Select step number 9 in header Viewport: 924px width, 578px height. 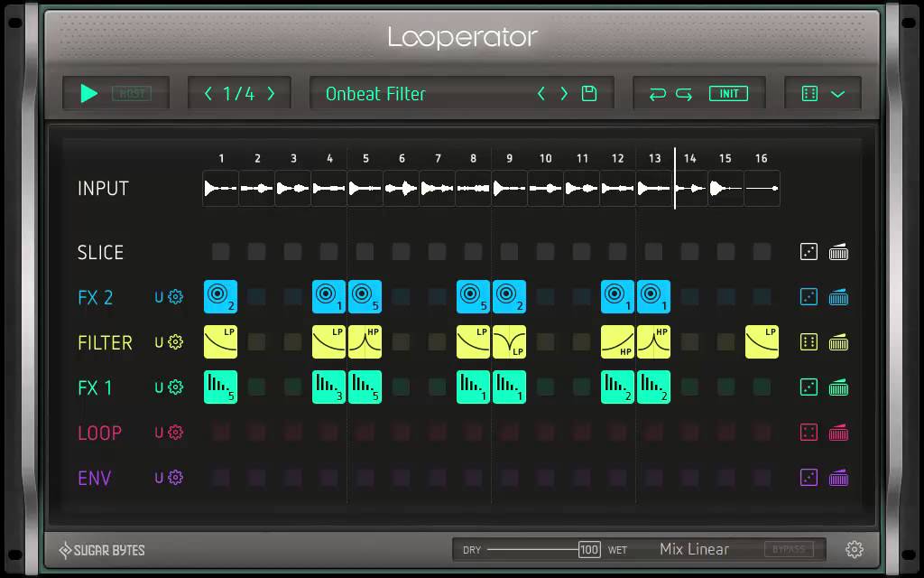(510, 158)
